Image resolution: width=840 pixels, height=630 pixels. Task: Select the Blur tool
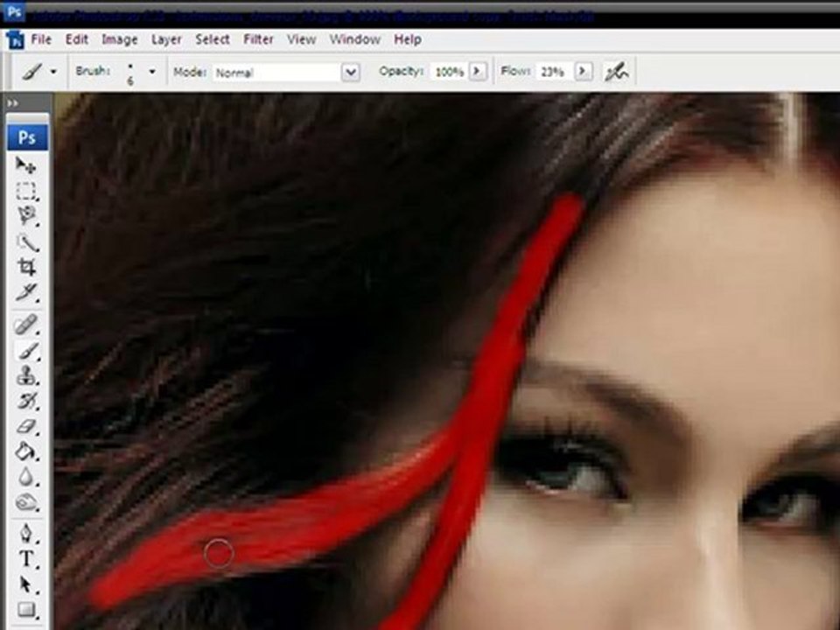pyautogui.click(x=25, y=477)
